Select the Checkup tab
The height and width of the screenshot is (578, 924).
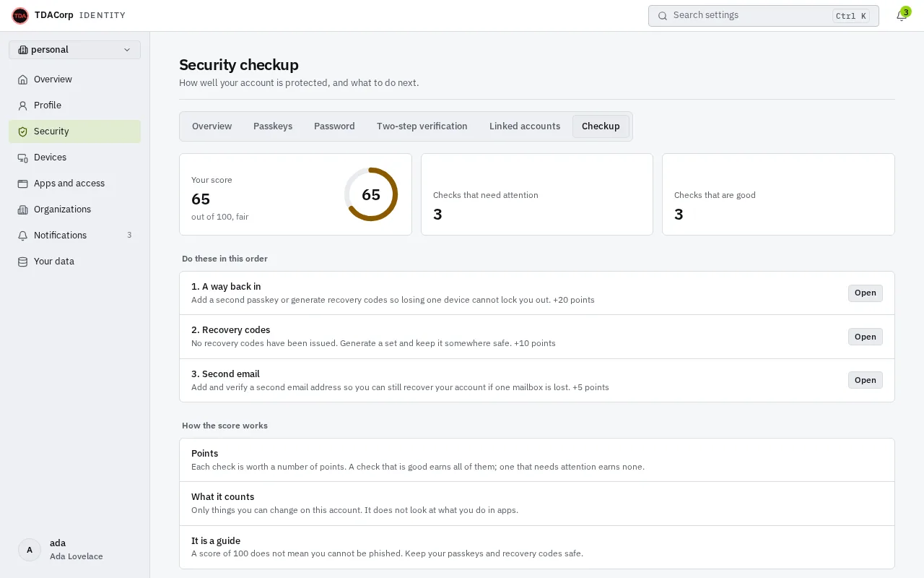tap(601, 126)
